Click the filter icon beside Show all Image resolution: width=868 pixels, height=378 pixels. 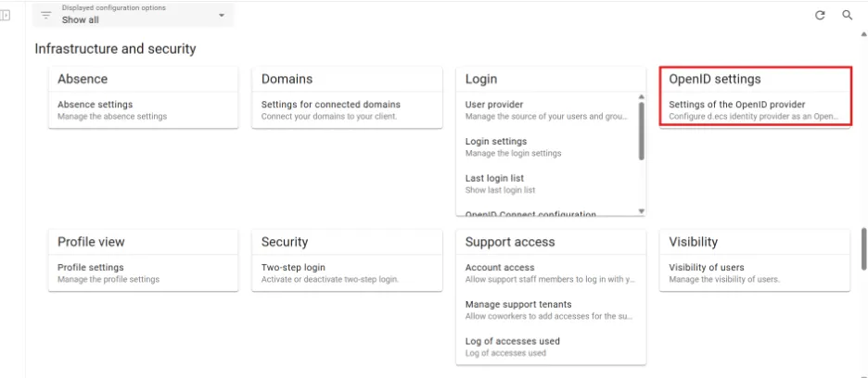[46, 16]
